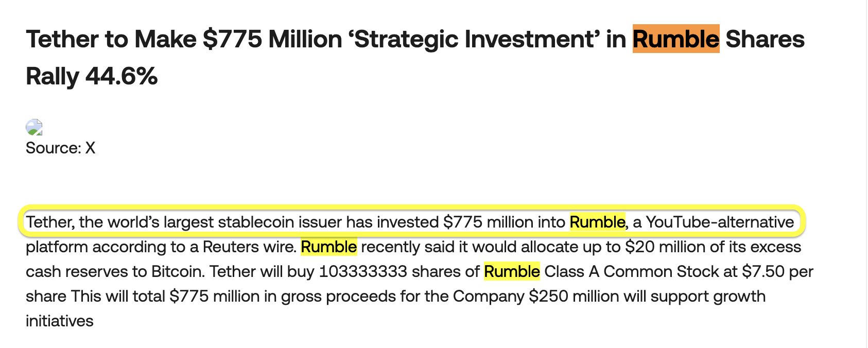Click 'Tether' at start of headline

pyautogui.click(x=62, y=39)
